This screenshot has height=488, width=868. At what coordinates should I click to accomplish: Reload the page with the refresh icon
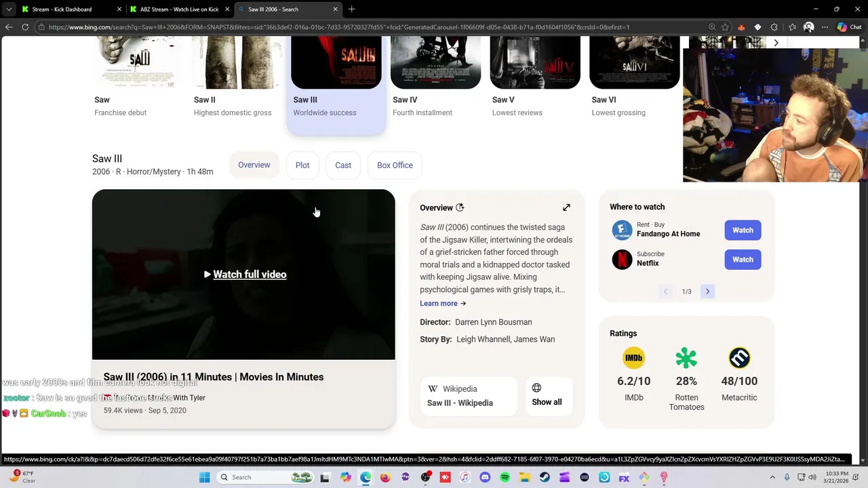(x=25, y=27)
